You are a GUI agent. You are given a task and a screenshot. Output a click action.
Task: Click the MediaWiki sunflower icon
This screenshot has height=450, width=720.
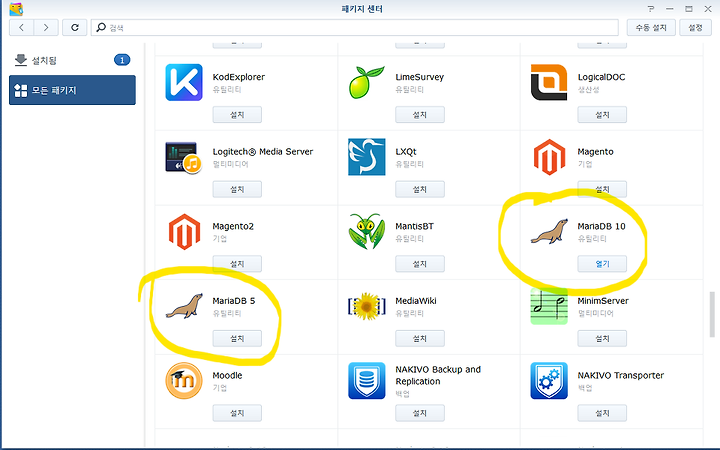tap(366, 306)
